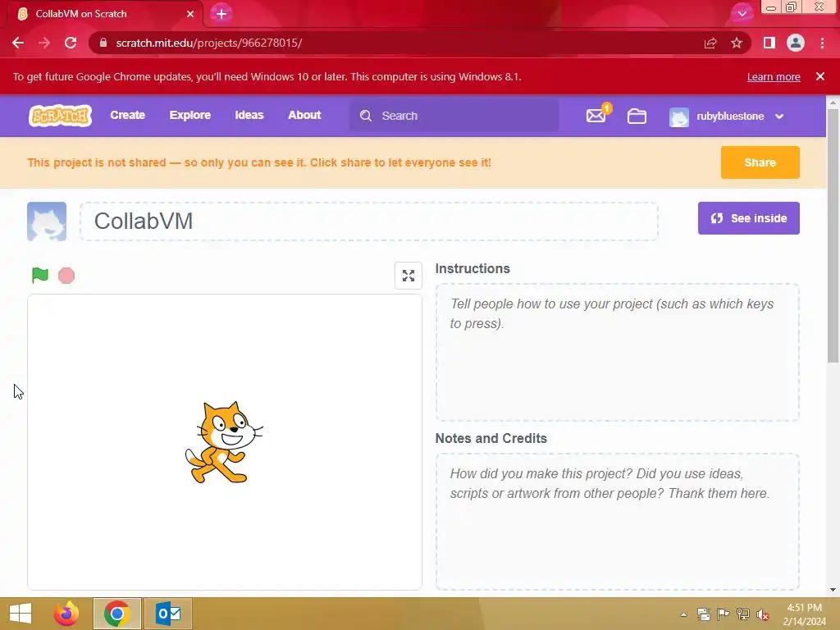Screen dimensions: 840x630
Task: Open Chrome three-dot menu
Action: point(822,43)
